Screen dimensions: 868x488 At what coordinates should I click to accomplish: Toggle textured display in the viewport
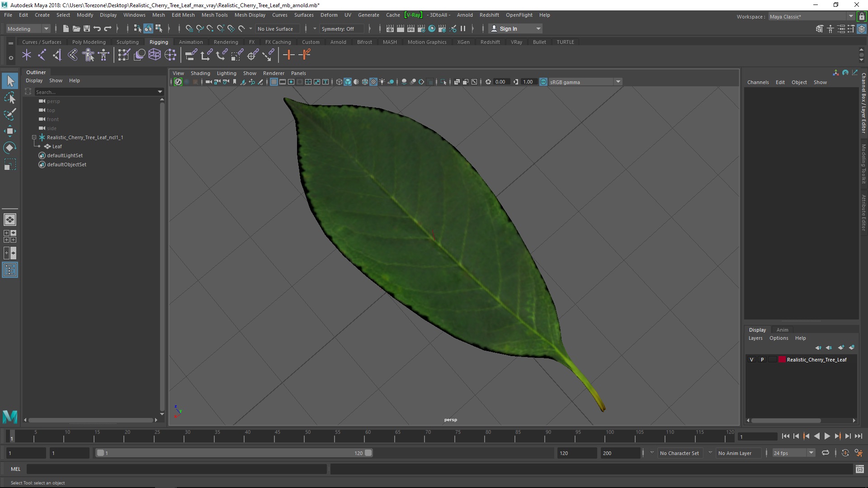tap(373, 82)
